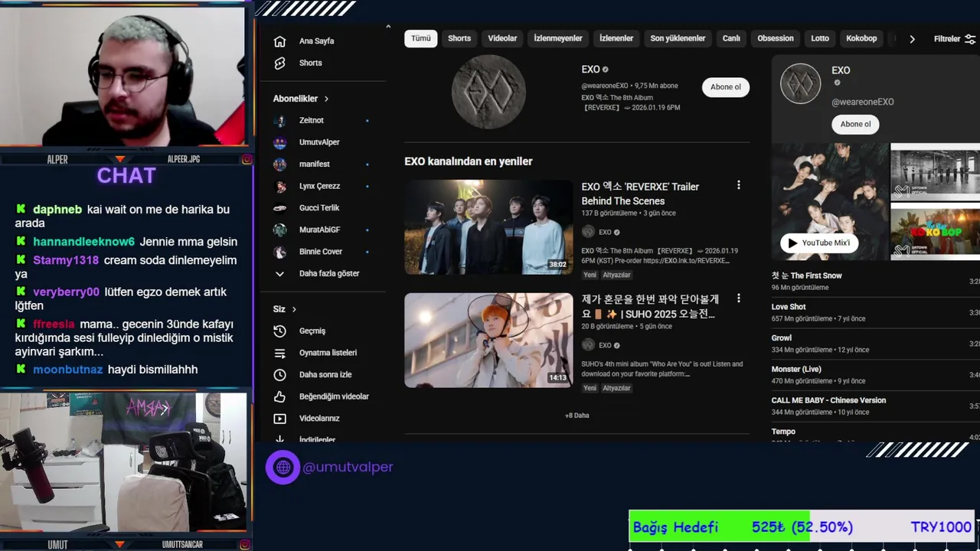Click manifest channel avatar
The width and height of the screenshot is (980, 551).
(280, 165)
